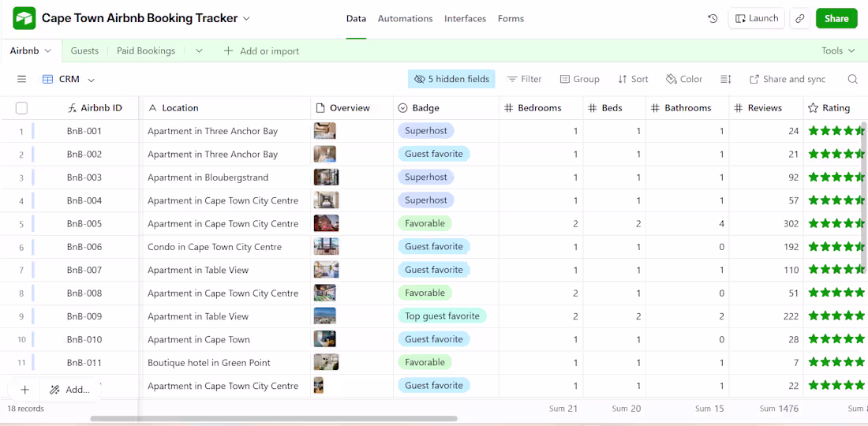This screenshot has width=868, height=426.
Task: Open the sidebar hamburger menu
Action: click(x=21, y=79)
